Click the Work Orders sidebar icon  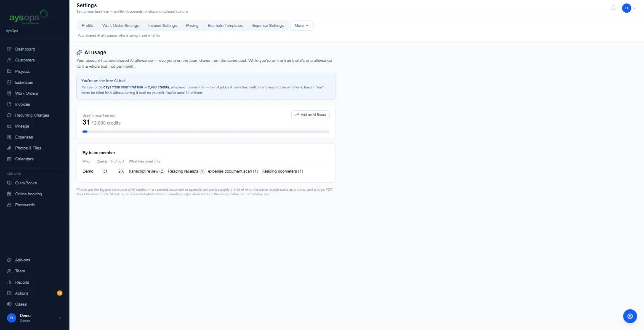pyautogui.click(x=9, y=93)
